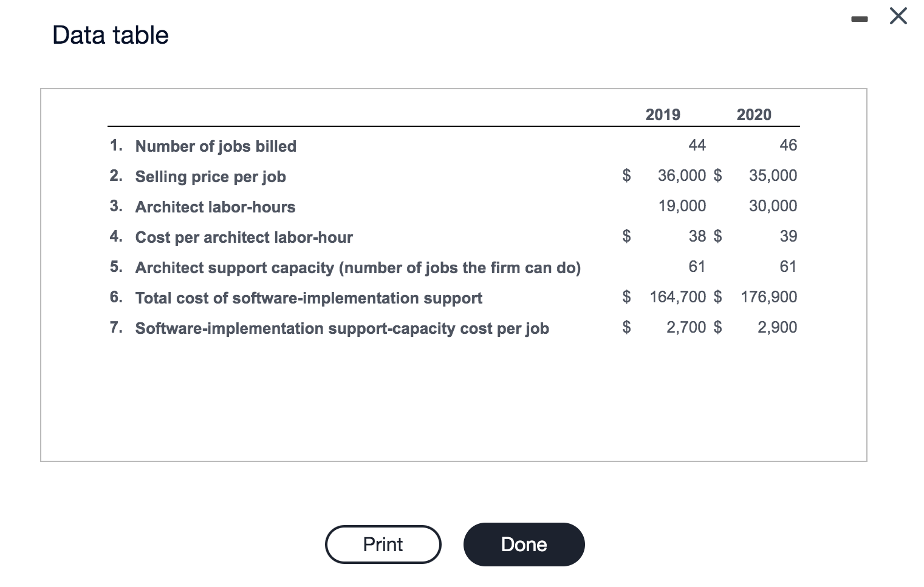The height and width of the screenshot is (587, 924).
Task: Click the Number of jobs billed row label
Action: tap(216, 146)
